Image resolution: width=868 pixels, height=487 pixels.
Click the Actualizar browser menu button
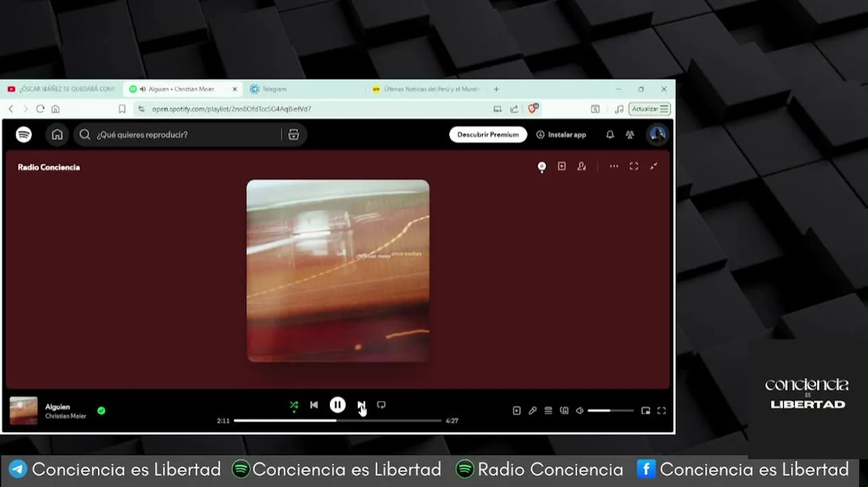pyautogui.click(x=650, y=109)
